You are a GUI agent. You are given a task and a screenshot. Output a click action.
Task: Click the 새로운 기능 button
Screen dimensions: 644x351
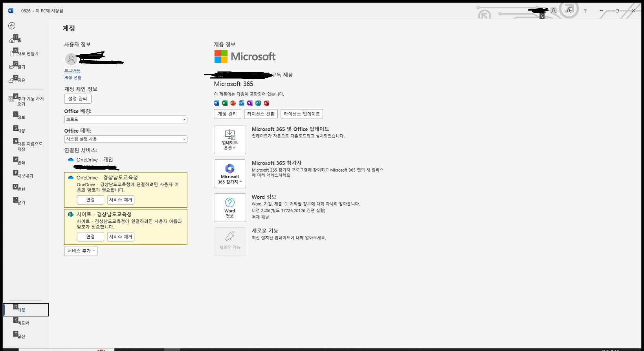pos(230,241)
